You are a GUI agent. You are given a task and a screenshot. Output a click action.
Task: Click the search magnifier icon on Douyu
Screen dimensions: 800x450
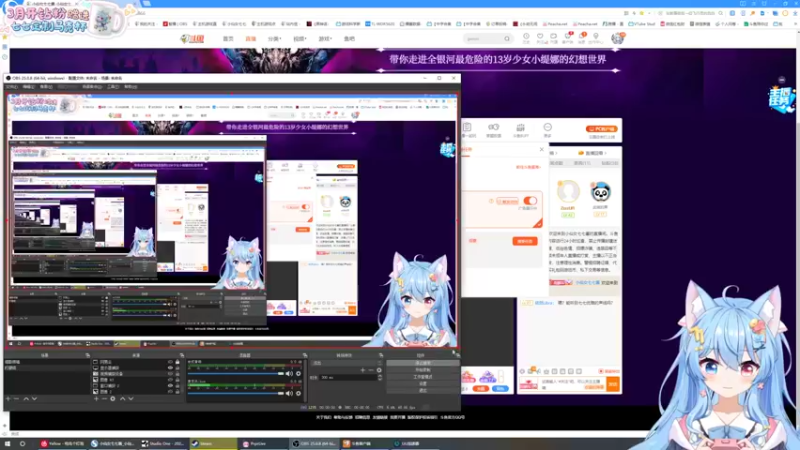[x=507, y=39]
